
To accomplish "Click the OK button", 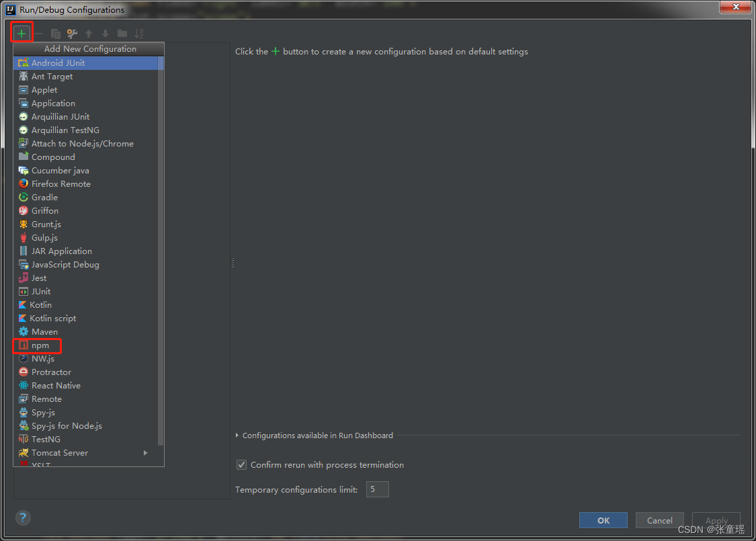I will tap(603, 520).
